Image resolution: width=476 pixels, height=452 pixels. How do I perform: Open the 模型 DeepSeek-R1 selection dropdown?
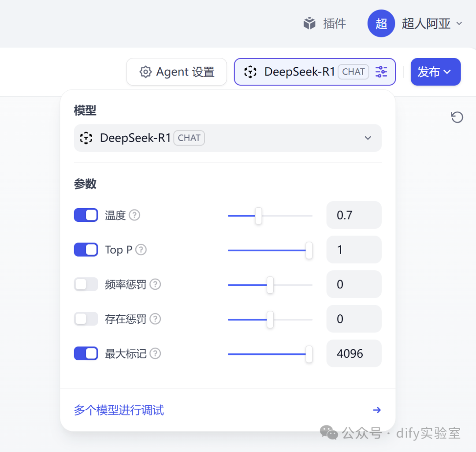[228, 138]
